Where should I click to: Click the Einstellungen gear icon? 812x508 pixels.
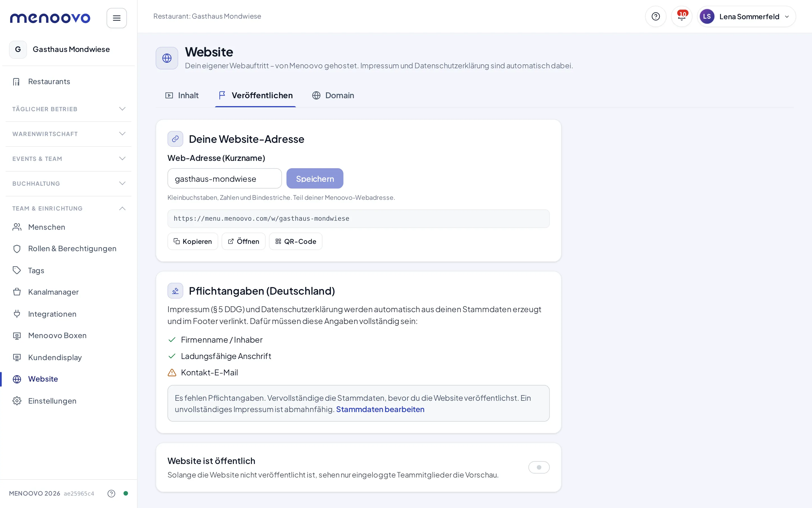[17, 401]
